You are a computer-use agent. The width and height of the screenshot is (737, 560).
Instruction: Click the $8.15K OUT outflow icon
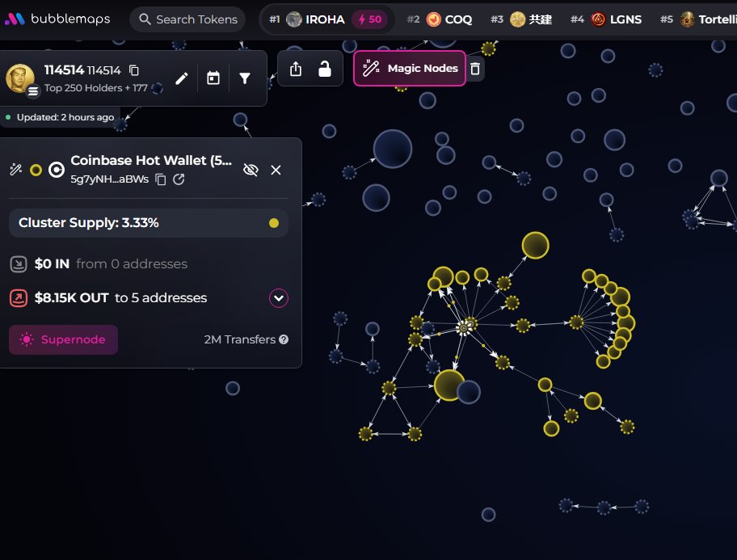[19, 297]
